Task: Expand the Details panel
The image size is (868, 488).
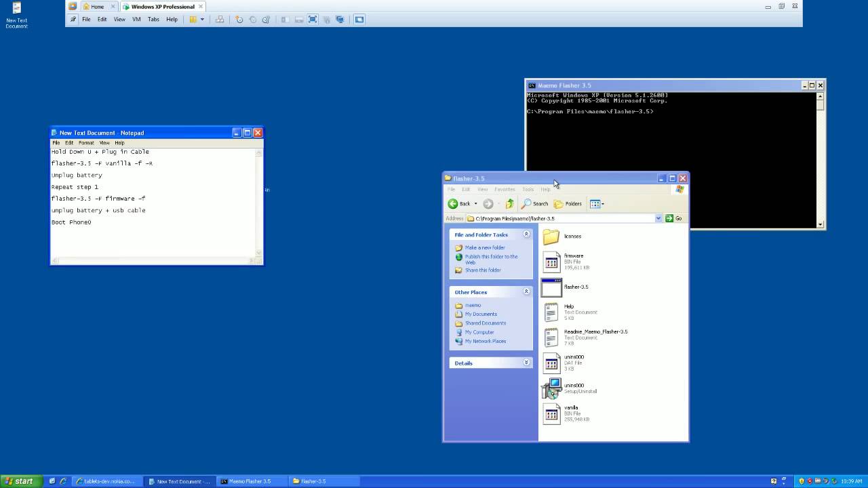Action: (526, 363)
